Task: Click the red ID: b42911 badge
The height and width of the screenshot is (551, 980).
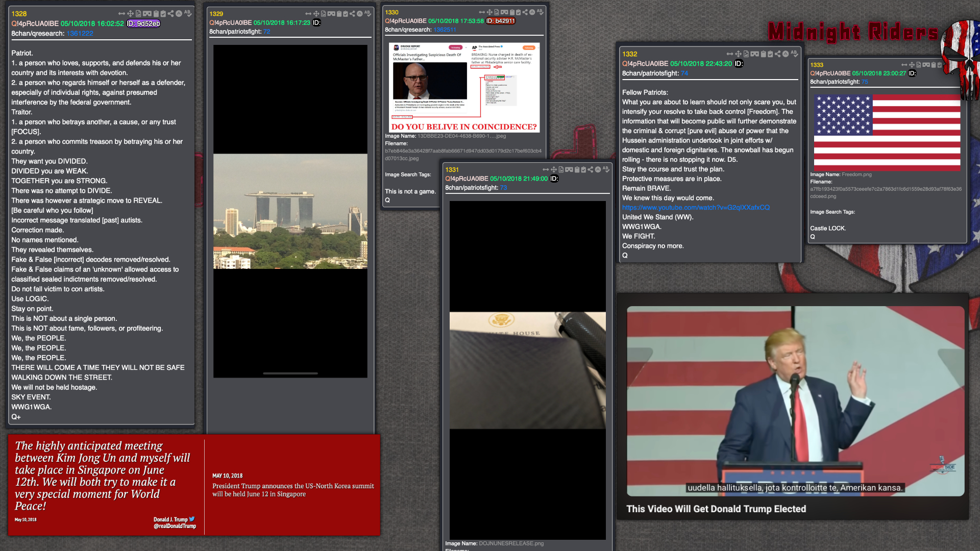Action: [x=501, y=21]
